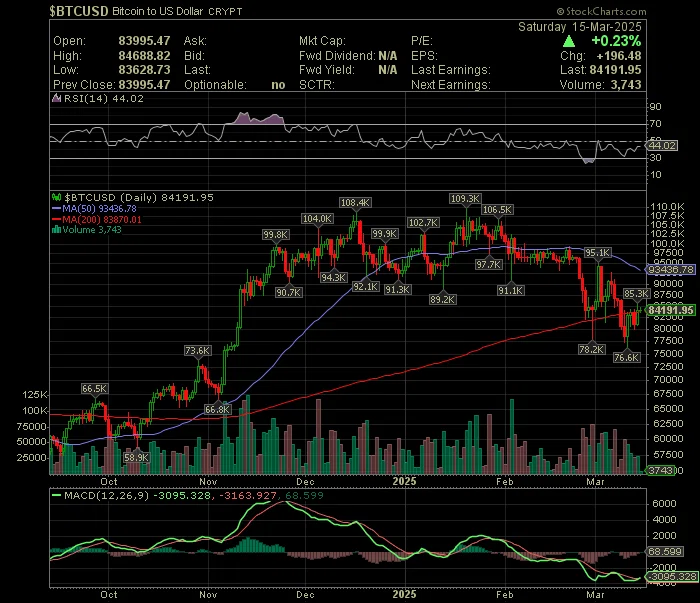Click the Last 84191.95 header value
Image resolution: width=700 pixels, height=603 pixels.
615,70
